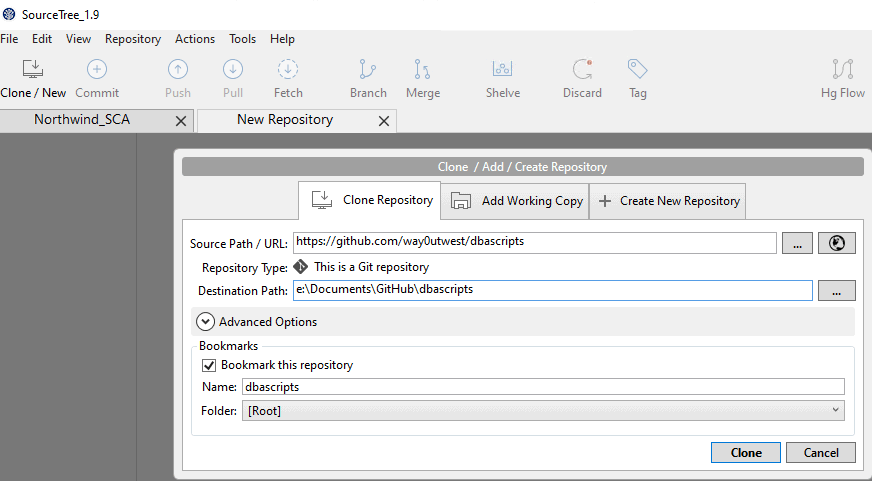
Task: Open the Repository menu
Action: (x=133, y=39)
